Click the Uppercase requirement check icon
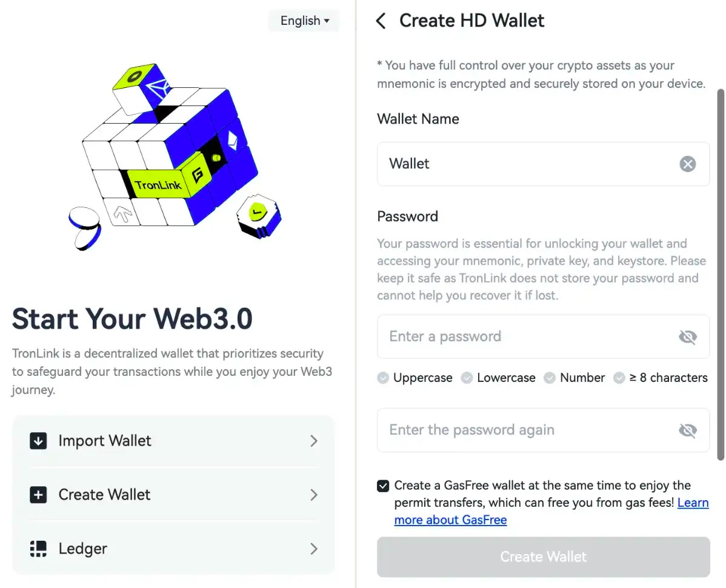 pos(383,378)
